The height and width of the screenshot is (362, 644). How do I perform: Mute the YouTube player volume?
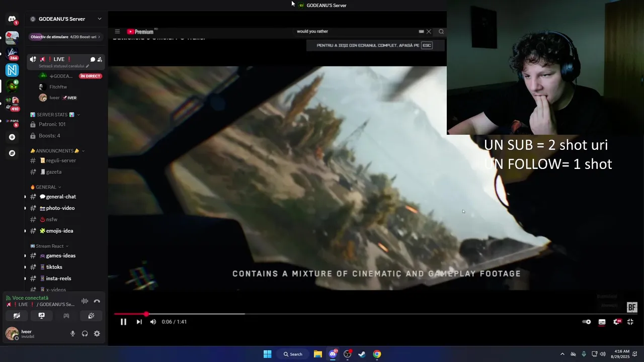tap(153, 322)
